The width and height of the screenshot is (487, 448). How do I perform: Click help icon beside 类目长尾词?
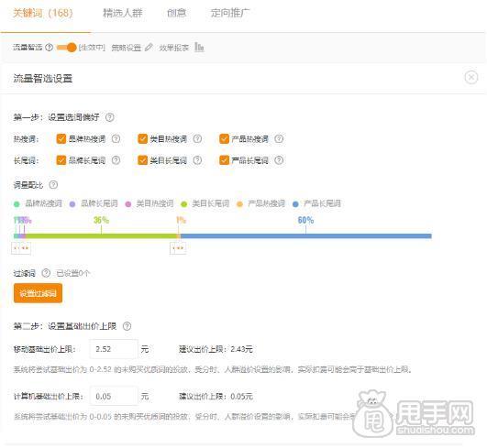pos(197,160)
